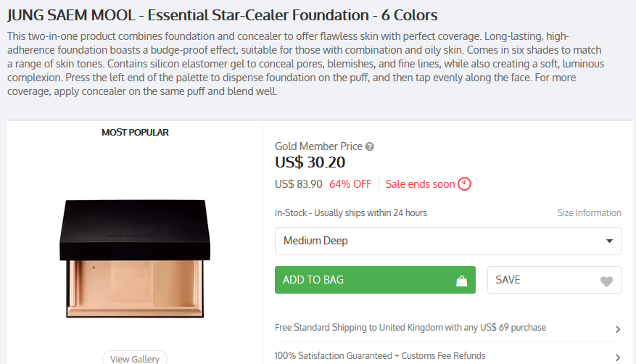The width and height of the screenshot is (636, 364).
Task: Click the Gold Member Price help icon
Action: tap(370, 146)
